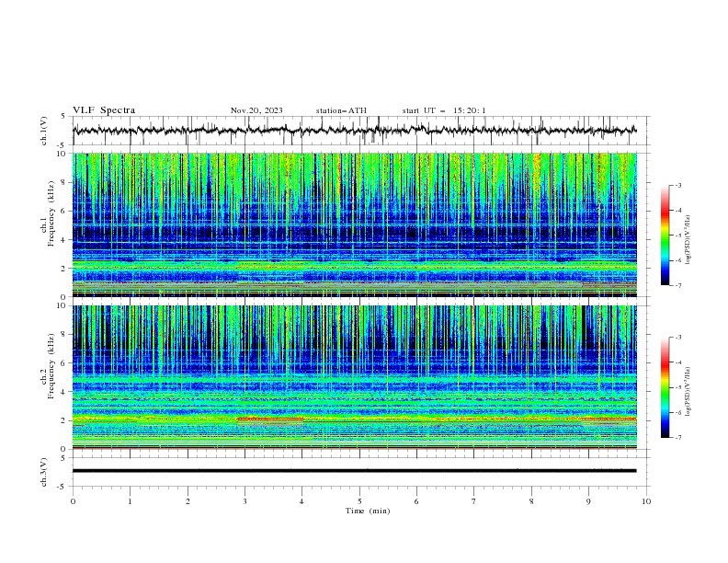Click the ch.2 PSD color bar

pyautogui.click(x=665, y=387)
